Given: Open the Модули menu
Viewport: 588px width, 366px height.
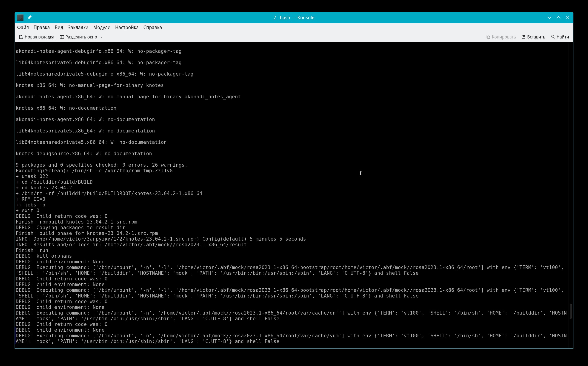Looking at the screenshot, I should pyautogui.click(x=102, y=27).
